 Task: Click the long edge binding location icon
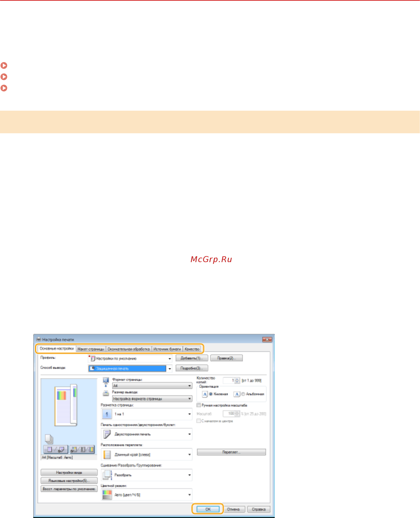pyautogui.click(x=107, y=455)
